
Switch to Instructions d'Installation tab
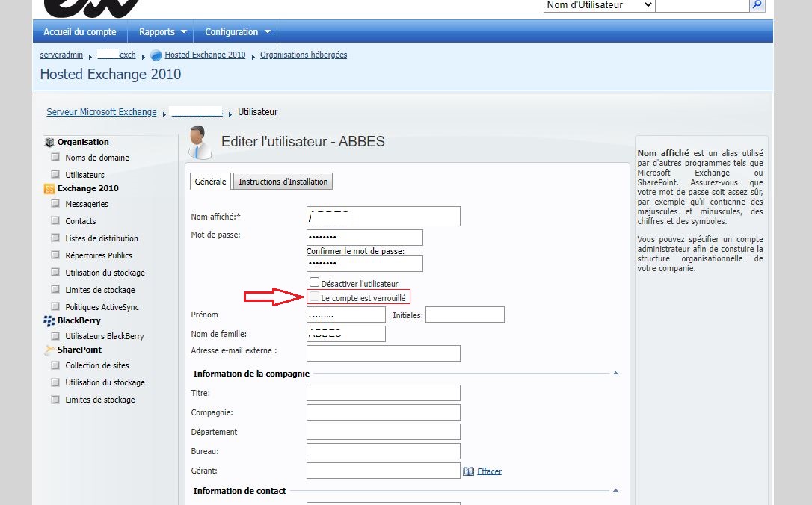click(x=283, y=182)
